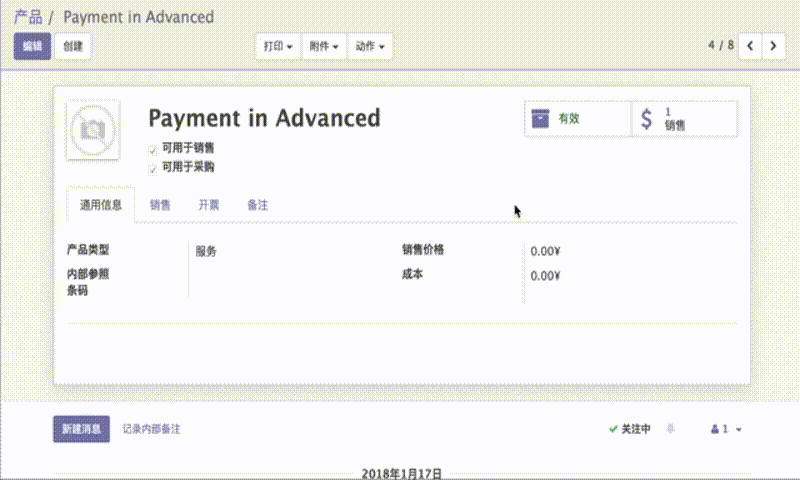Open the 动作 actions dropdown

tap(370, 46)
